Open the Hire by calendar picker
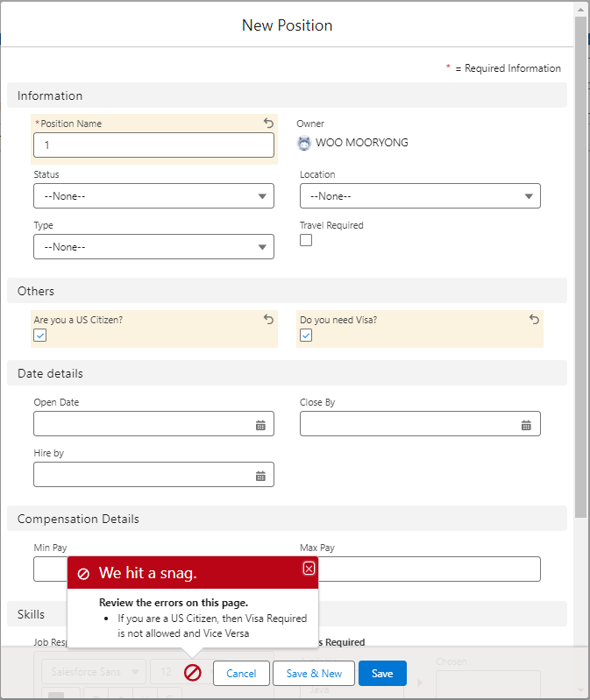The image size is (590, 700). [x=260, y=476]
